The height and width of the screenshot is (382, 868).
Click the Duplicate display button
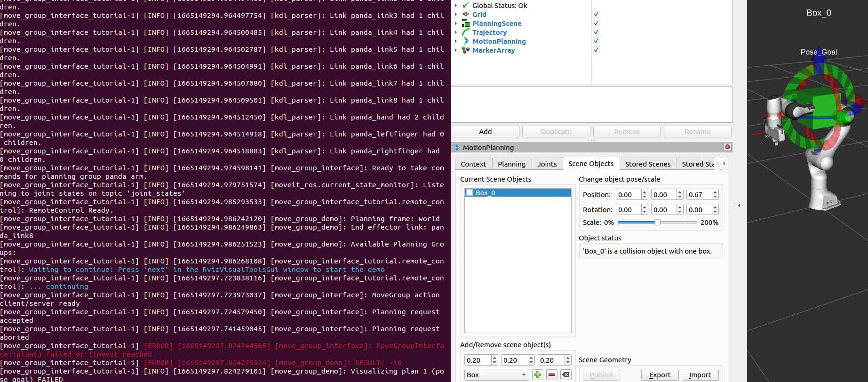pyautogui.click(x=556, y=132)
